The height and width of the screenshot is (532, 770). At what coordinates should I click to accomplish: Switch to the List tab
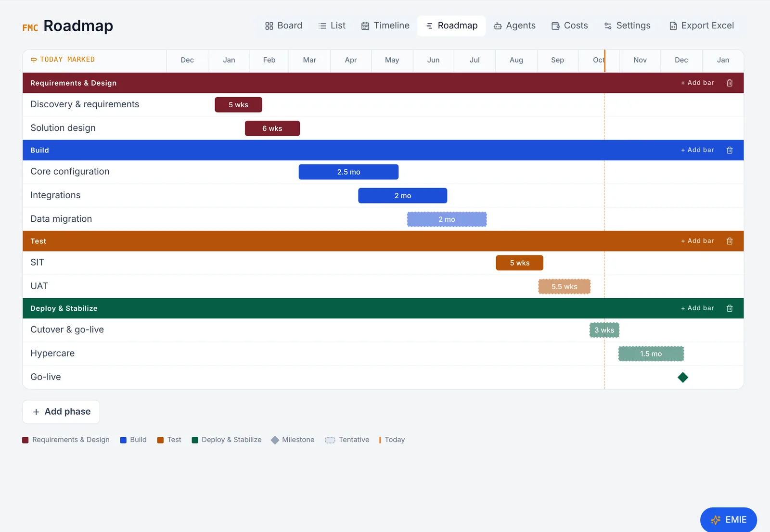click(x=332, y=25)
